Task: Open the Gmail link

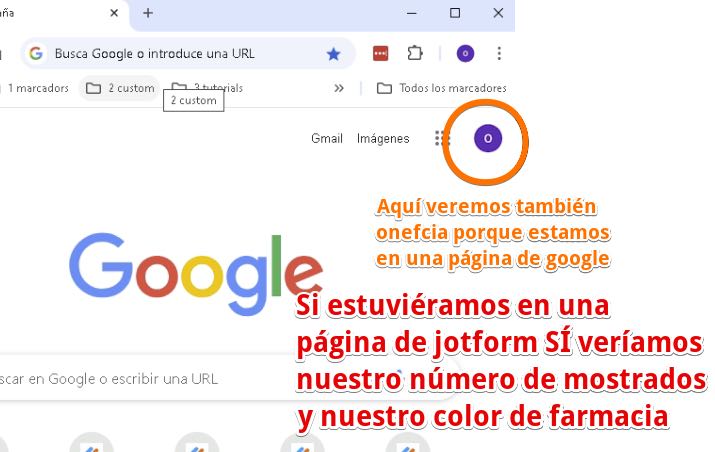Action: click(326, 138)
